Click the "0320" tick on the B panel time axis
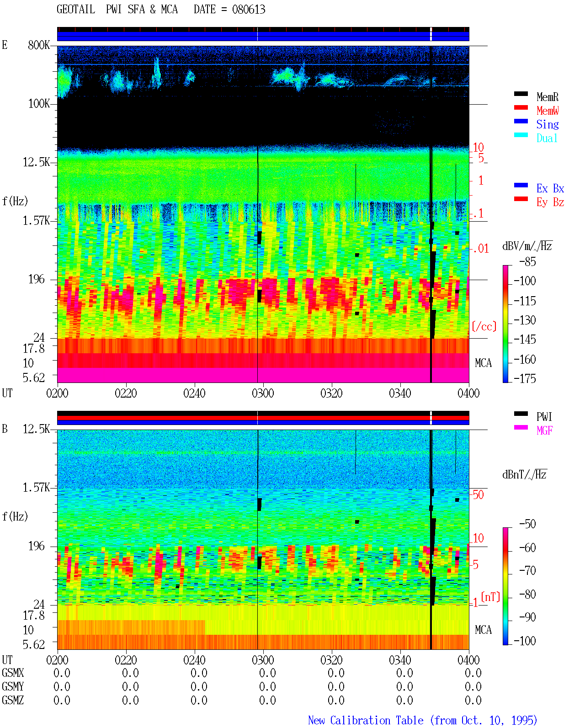Image resolution: width=585 pixels, height=728 pixels. click(331, 660)
